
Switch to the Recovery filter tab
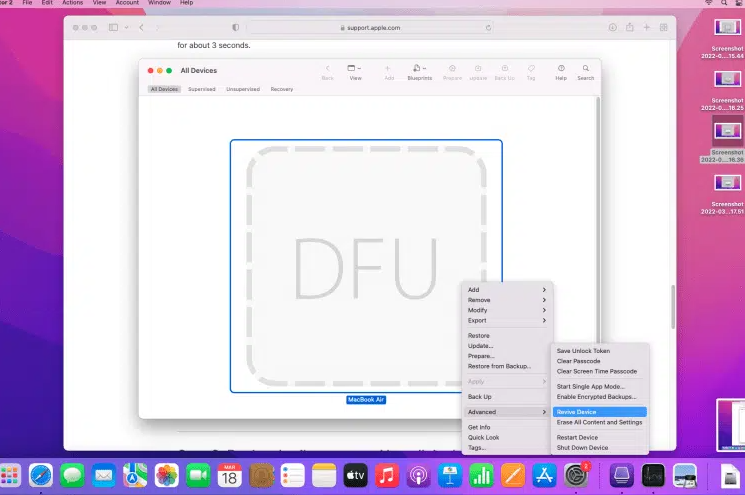tap(281, 89)
